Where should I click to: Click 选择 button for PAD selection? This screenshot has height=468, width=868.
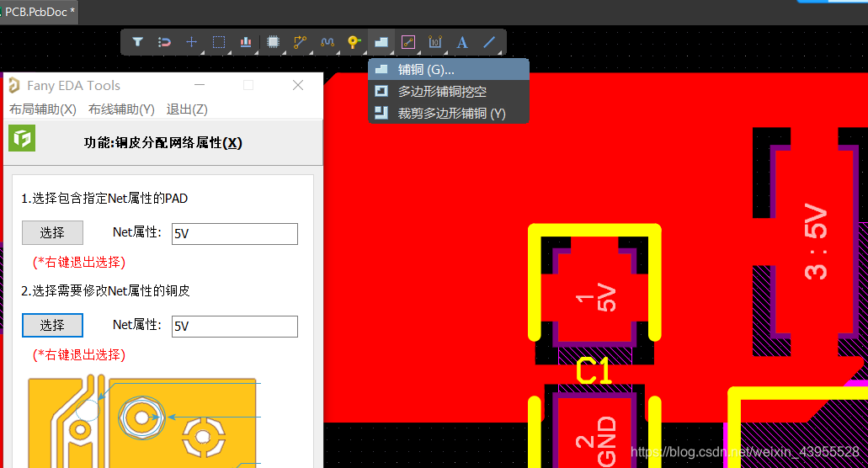coord(52,233)
